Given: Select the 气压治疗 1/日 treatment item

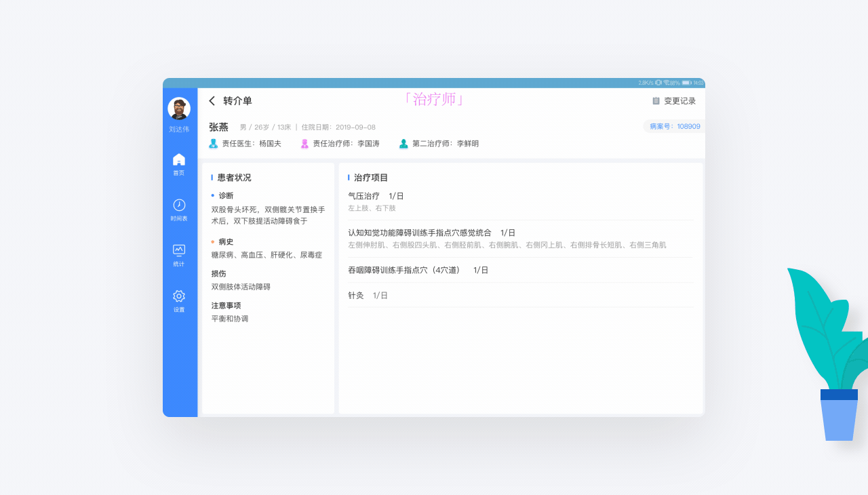Looking at the screenshot, I should point(376,196).
